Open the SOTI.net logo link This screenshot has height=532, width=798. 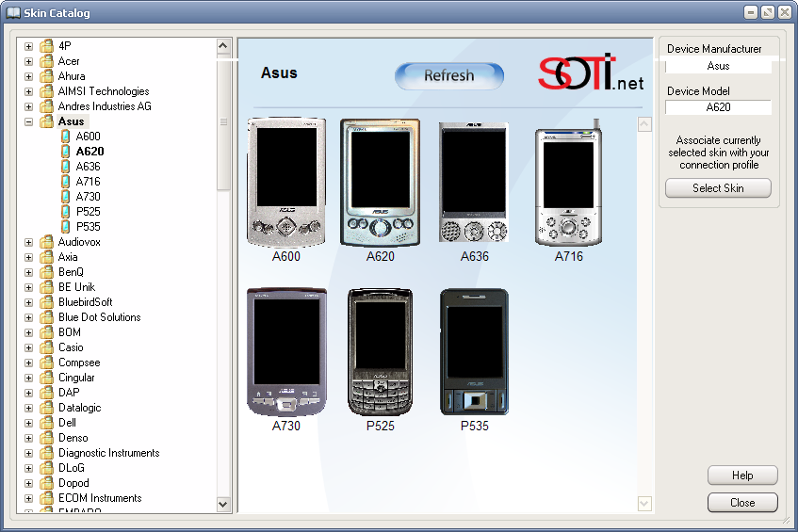[x=591, y=73]
